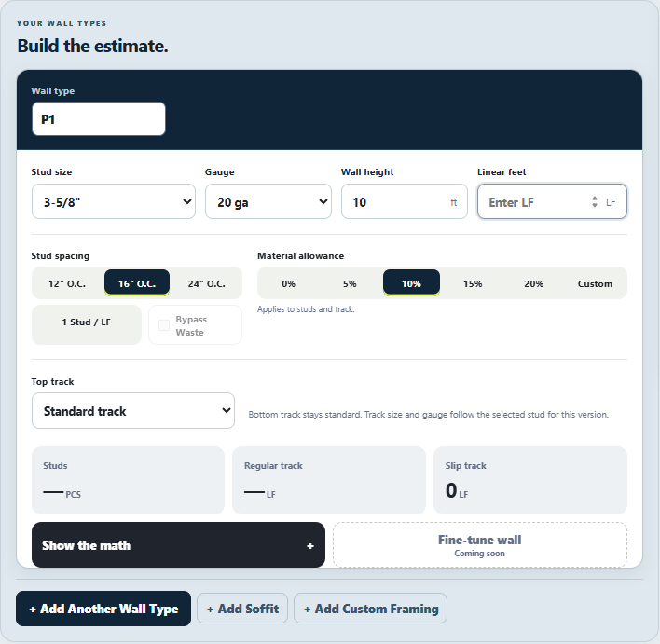
Task: Click the 'Applies to studs and track.' note
Action: (x=306, y=309)
